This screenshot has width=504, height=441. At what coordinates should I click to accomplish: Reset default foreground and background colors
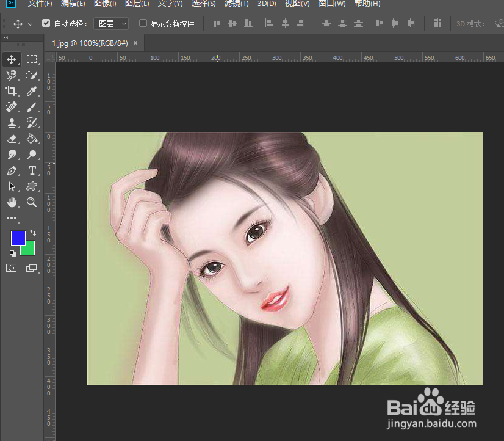pos(13,253)
